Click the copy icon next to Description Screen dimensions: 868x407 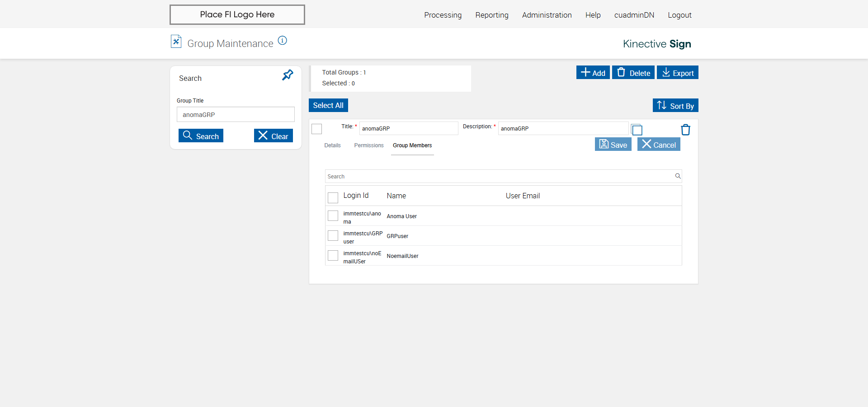pyautogui.click(x=637, y=130)
